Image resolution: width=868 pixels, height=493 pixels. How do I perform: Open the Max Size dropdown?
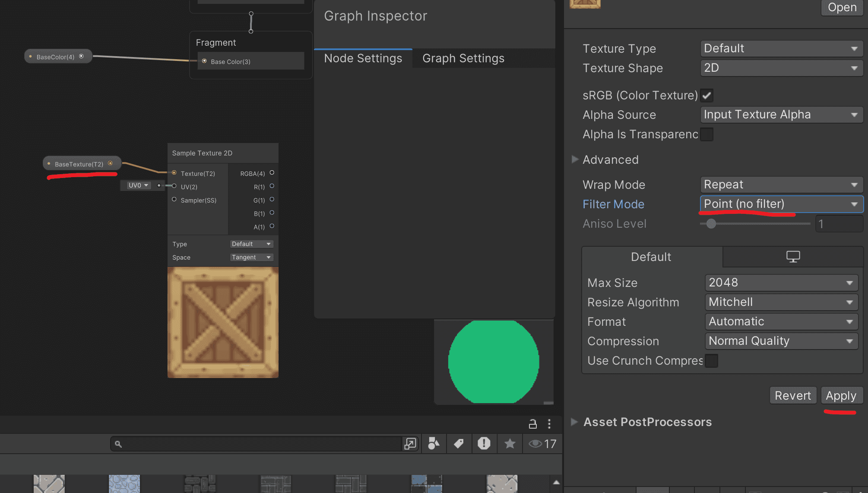[782, 283]
